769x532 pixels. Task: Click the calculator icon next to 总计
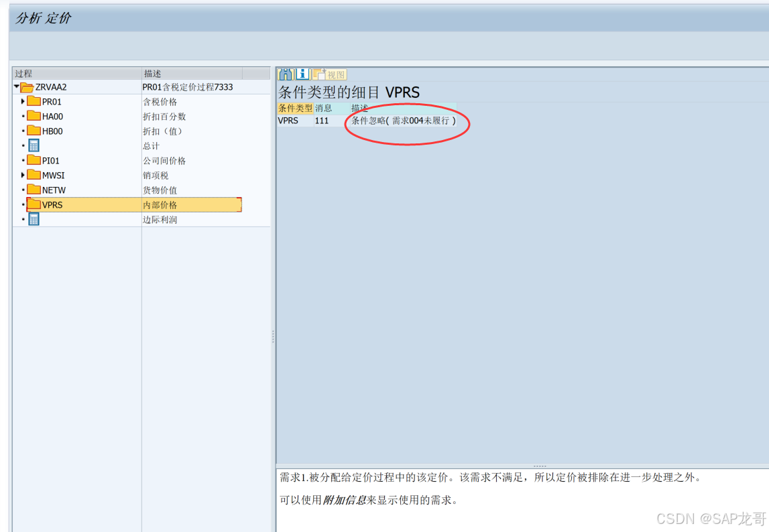(34, 145)
